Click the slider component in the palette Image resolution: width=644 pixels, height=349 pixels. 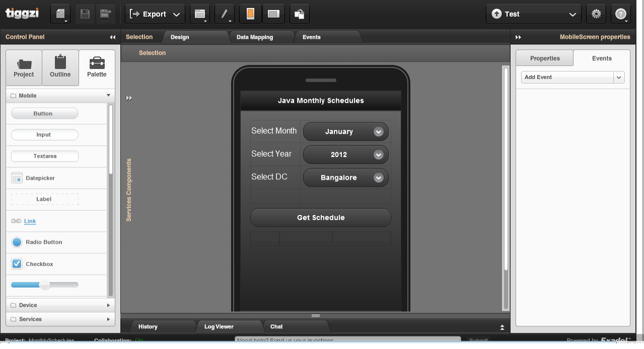pyautogui.click(x=45, y=285)
